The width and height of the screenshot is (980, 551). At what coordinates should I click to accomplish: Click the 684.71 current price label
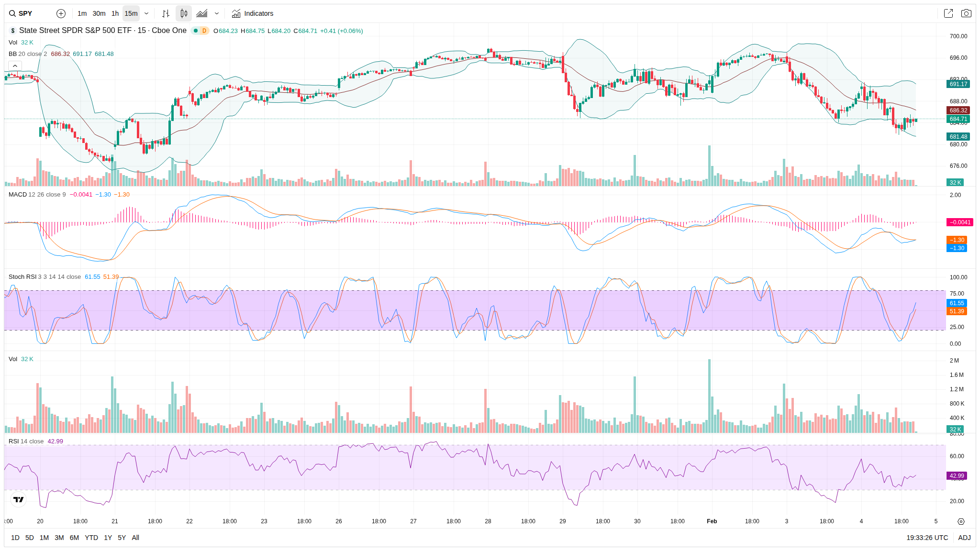(x=958, y=119)
